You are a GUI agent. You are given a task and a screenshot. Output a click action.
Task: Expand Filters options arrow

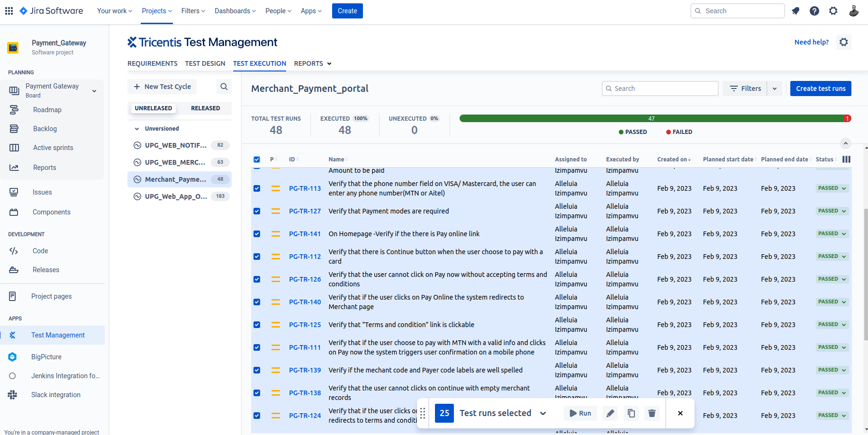[775, 89]
